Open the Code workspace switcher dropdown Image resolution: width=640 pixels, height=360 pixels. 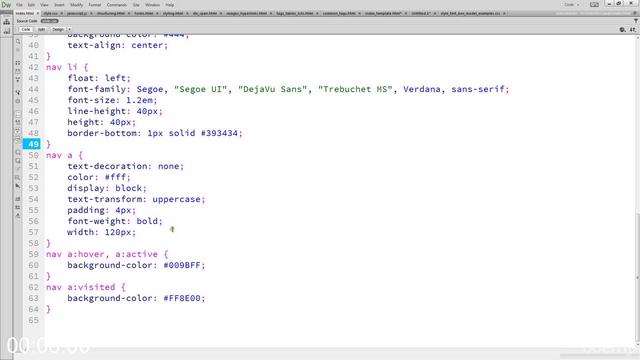571,4
